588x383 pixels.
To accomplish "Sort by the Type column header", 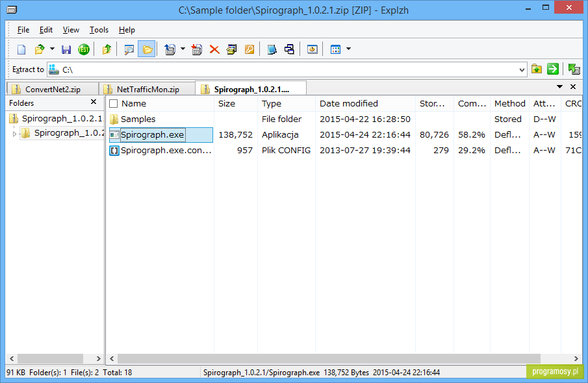I will [x=271, y=104].
